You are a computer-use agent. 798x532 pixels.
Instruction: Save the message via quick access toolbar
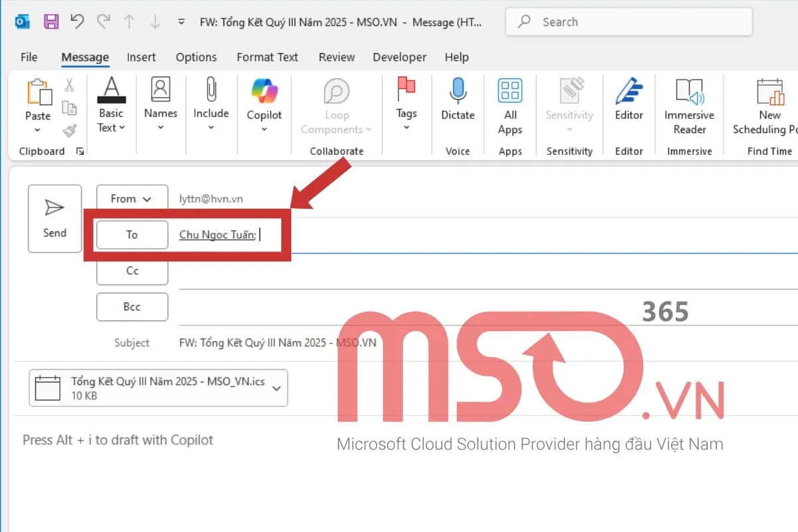50,21
